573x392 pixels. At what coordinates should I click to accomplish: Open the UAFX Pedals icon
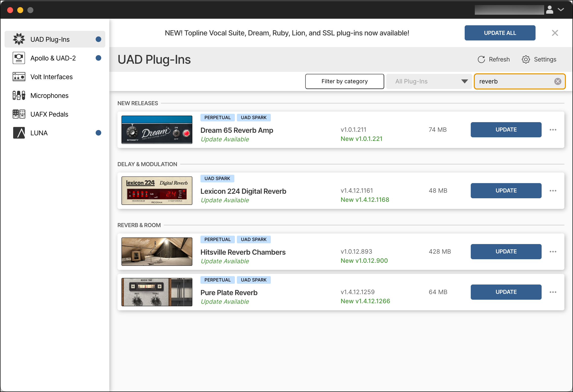[19, 114]
